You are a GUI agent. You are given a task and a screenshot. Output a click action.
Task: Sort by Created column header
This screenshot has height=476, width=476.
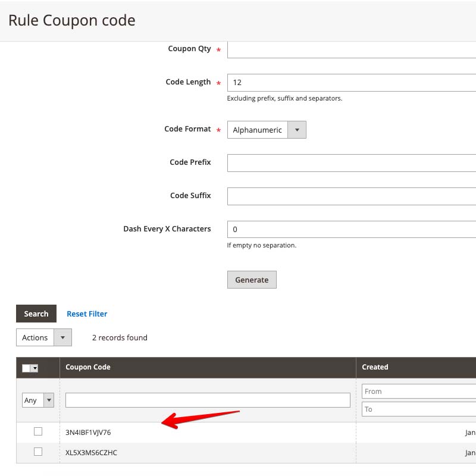(375, 367)
